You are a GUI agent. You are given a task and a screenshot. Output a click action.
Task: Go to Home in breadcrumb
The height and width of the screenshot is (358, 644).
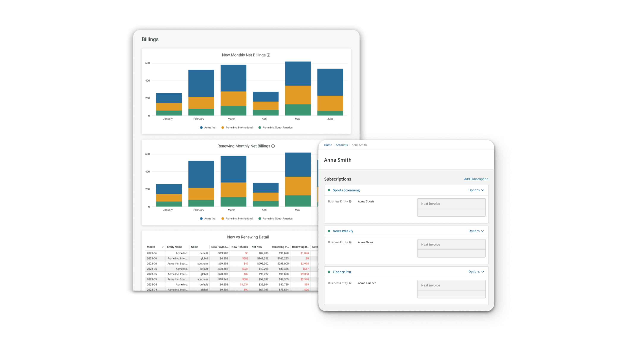click(328, 145)
